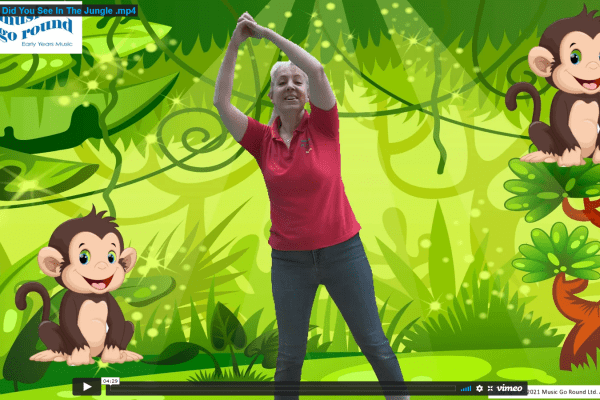
Task: Seek using the video progress bar
Action: point(280,387)
